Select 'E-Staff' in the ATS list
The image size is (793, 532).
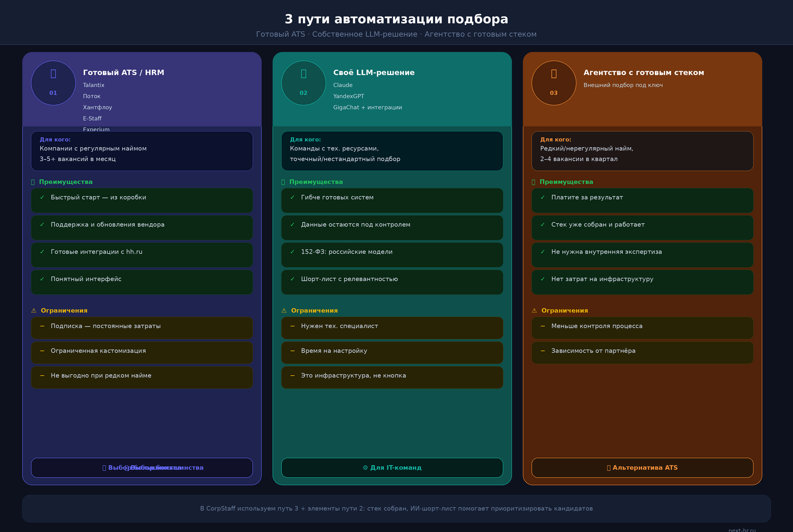pyautogui.click(x=92, y=119)
